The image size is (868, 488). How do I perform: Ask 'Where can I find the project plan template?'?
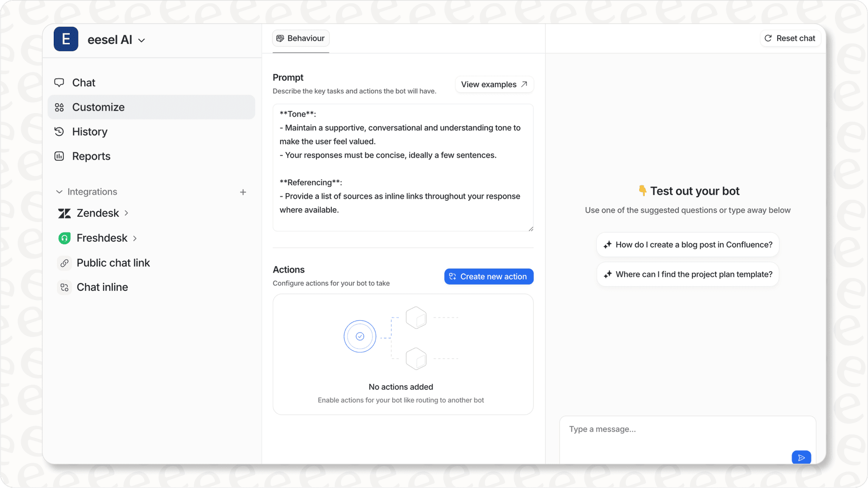click(x=688, y=274)
